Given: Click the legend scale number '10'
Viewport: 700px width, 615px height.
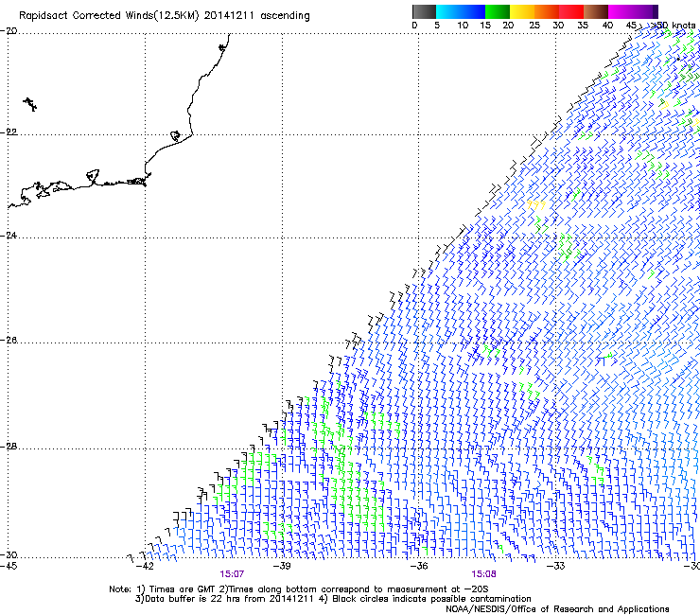Looking at the screenshot, I should tap(463, 26).
